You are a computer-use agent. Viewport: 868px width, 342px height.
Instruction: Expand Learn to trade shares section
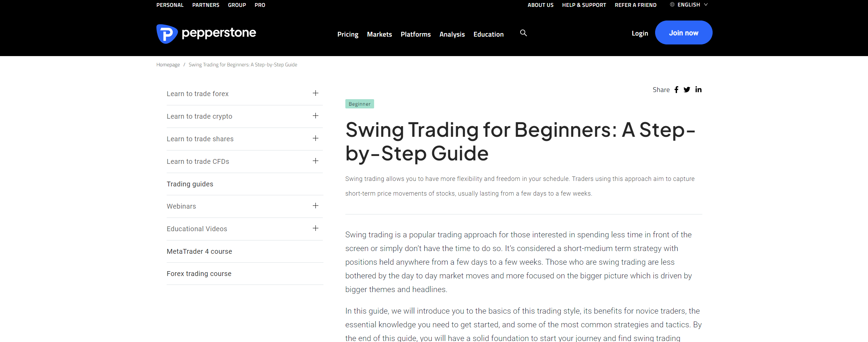[x=316, y=139]
